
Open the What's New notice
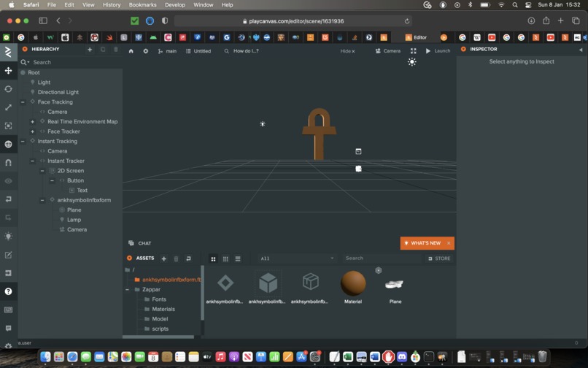[422, 243]
